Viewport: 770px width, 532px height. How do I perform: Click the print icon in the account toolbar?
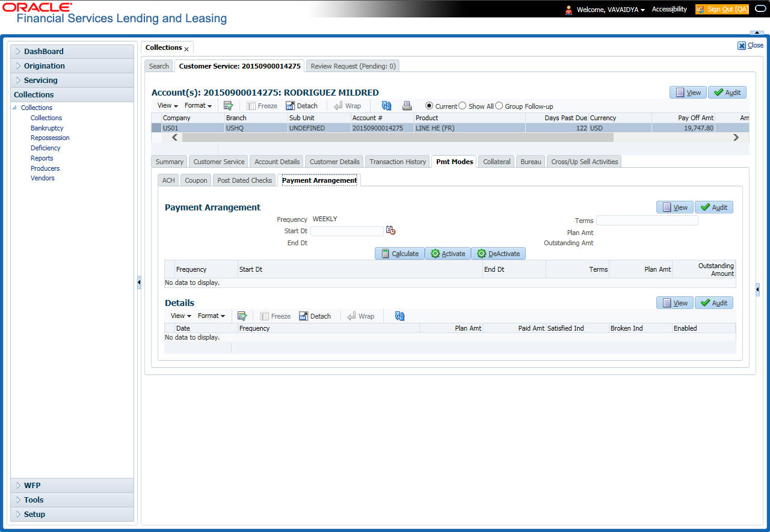coord(407,106)
